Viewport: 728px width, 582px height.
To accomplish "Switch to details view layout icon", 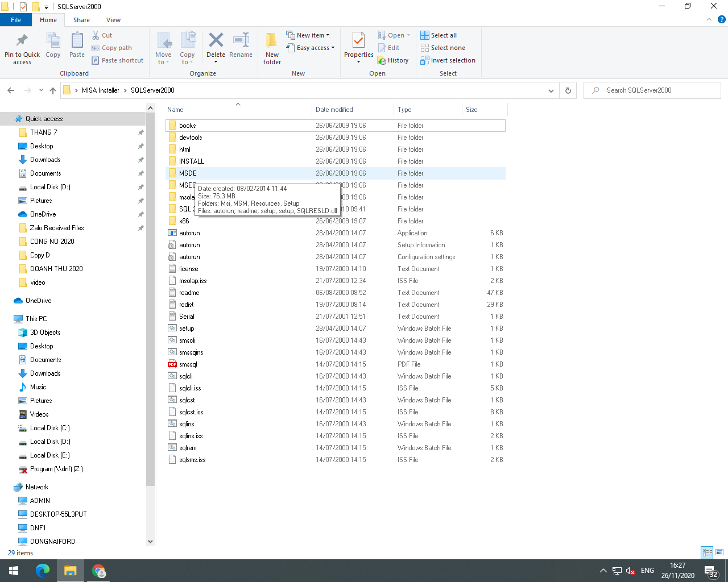I will (707, 552).
